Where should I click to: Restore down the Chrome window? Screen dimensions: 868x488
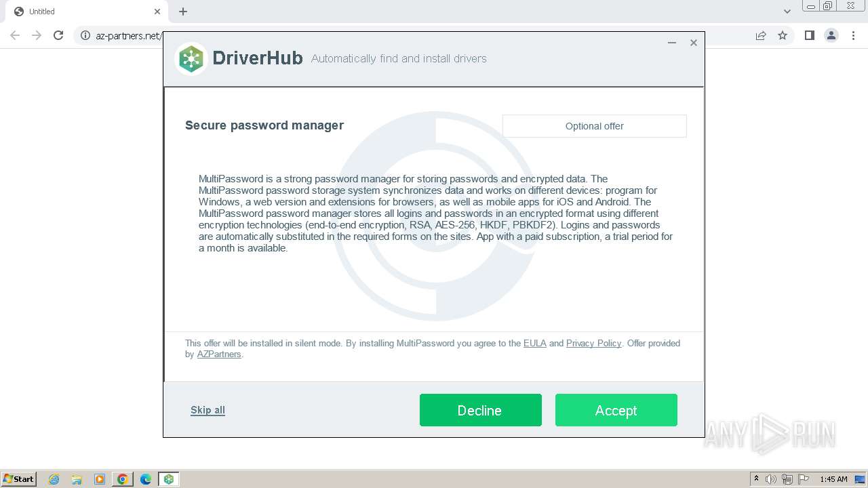(828, 5)
